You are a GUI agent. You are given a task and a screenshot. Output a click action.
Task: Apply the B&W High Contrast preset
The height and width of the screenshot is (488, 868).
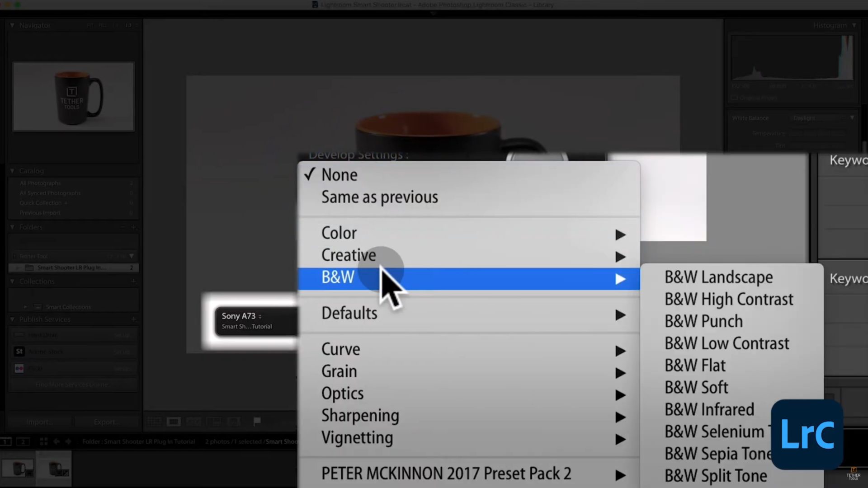[732, 299]
